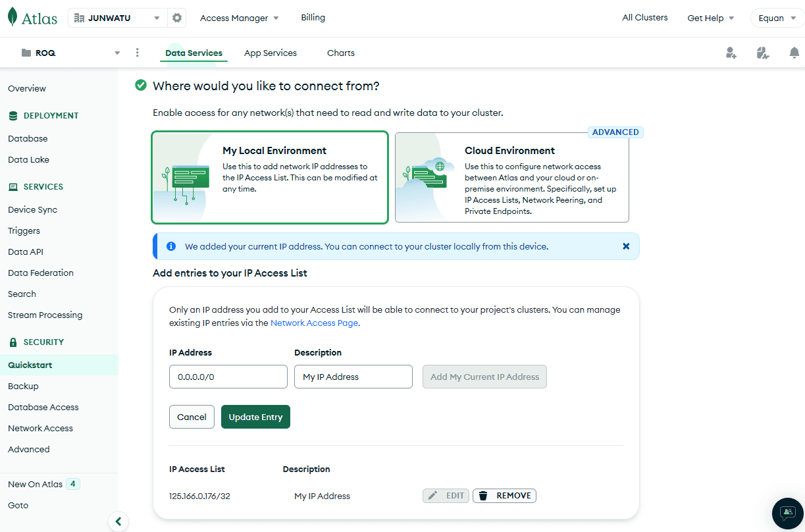Open Database in the sidebar

click(x=28, y=138)
